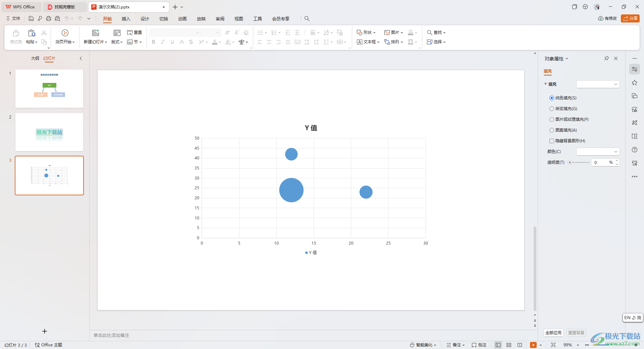Click the Search magnifier icon in ribbon tabs
The height and width of the screenshot is (349, 644).
pyautogui.click(x=307, y=19)
